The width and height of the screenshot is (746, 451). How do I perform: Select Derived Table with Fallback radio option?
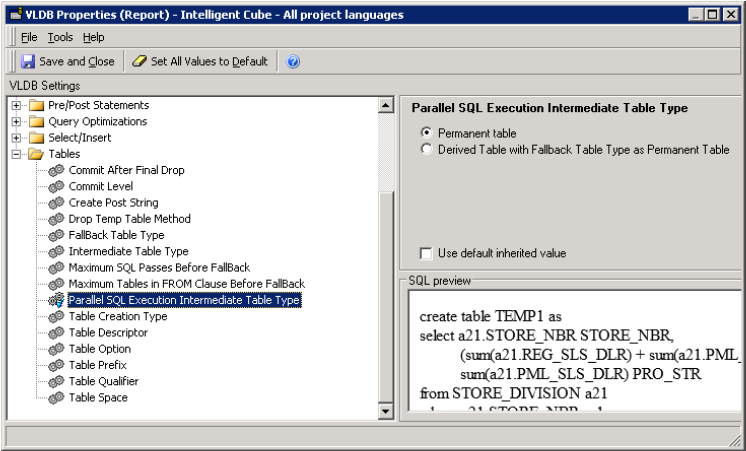pyautogui.click(x=427, y=149)
